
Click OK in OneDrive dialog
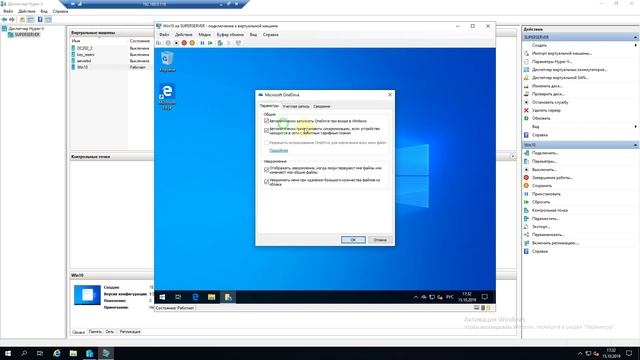(x=353, y=240)
